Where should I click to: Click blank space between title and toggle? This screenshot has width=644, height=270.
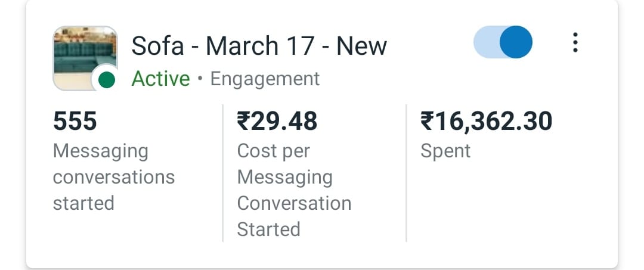pos(429,46)
